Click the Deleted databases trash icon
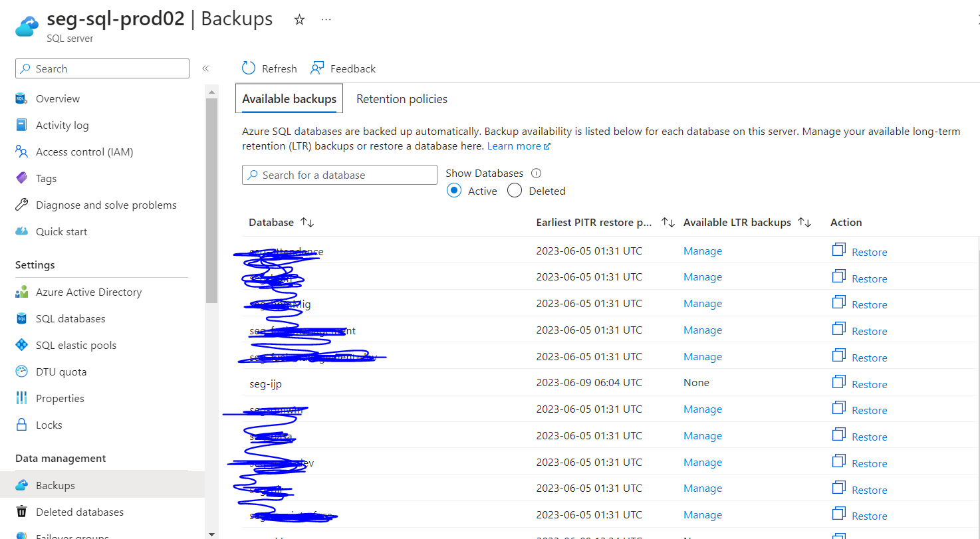 click(x=21, y=512)
